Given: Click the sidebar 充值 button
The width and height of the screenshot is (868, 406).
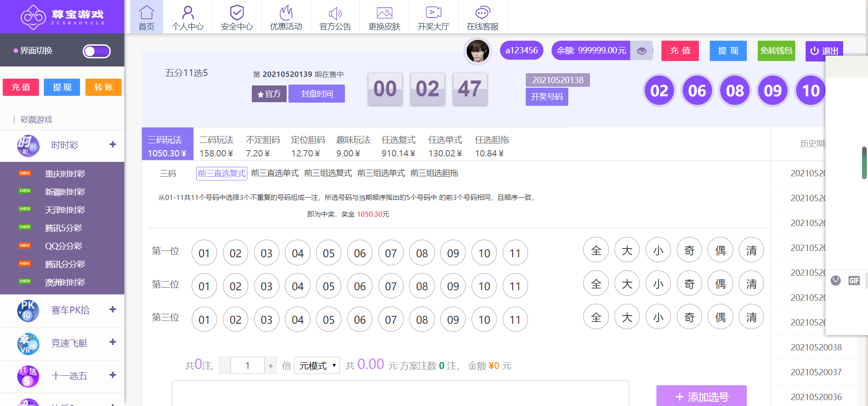Looking at the screenshot, I should tap(21, 87).
